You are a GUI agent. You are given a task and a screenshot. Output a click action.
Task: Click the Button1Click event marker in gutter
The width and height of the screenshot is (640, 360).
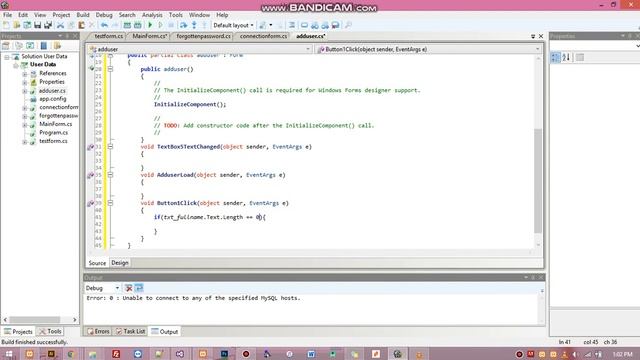point(91,203)
